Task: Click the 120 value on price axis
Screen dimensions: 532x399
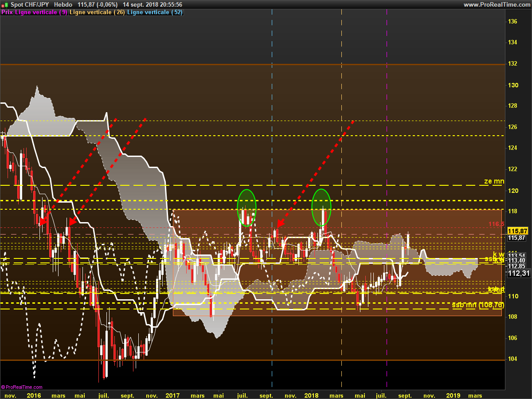Action: click(x=512, y=191)
